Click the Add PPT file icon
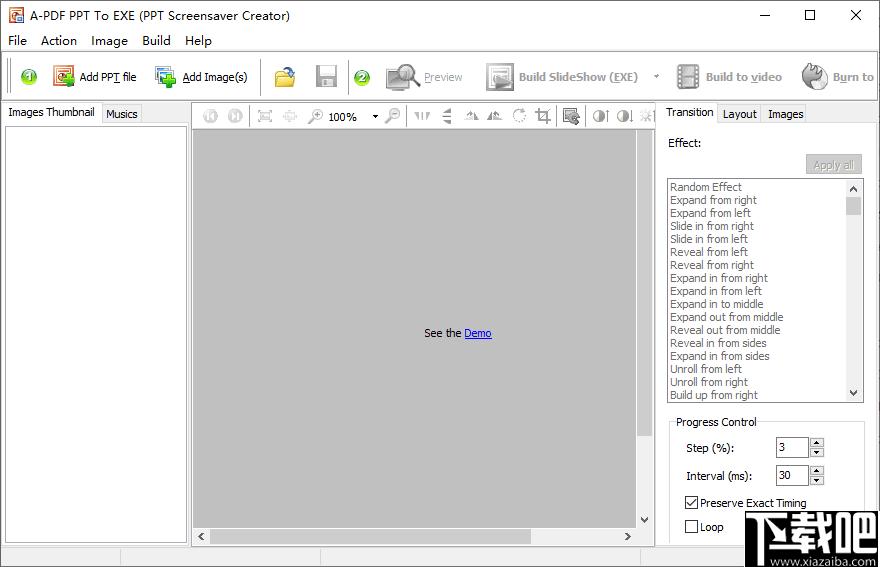This screenshot has width=880, height=567. point(63,76)
